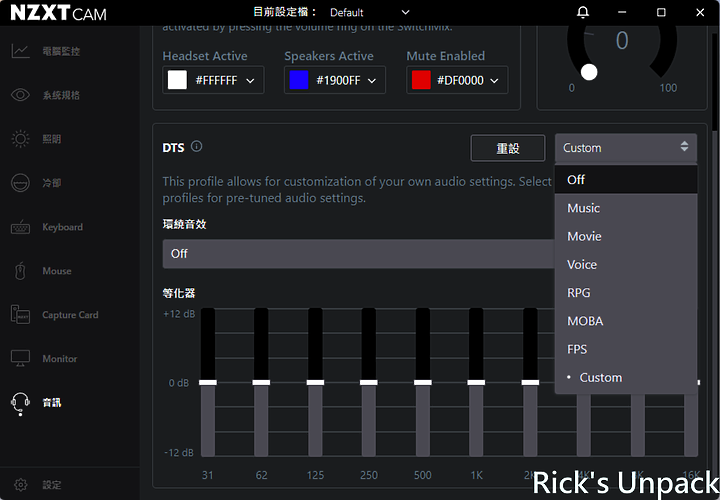Click the 'Headset Active' label

205,56
